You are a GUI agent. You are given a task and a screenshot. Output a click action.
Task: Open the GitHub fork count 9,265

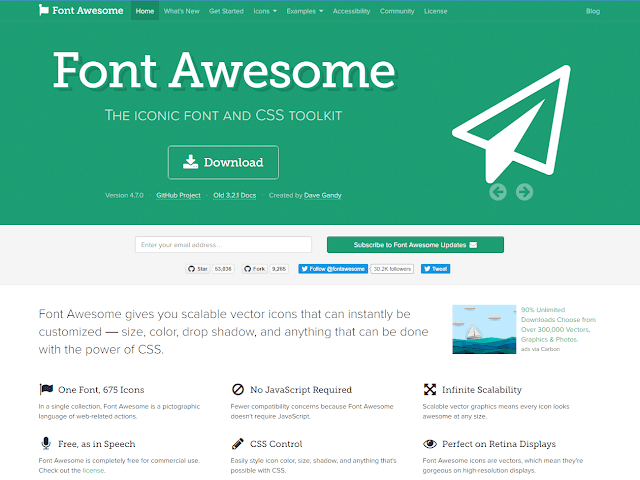coord(279,269)
